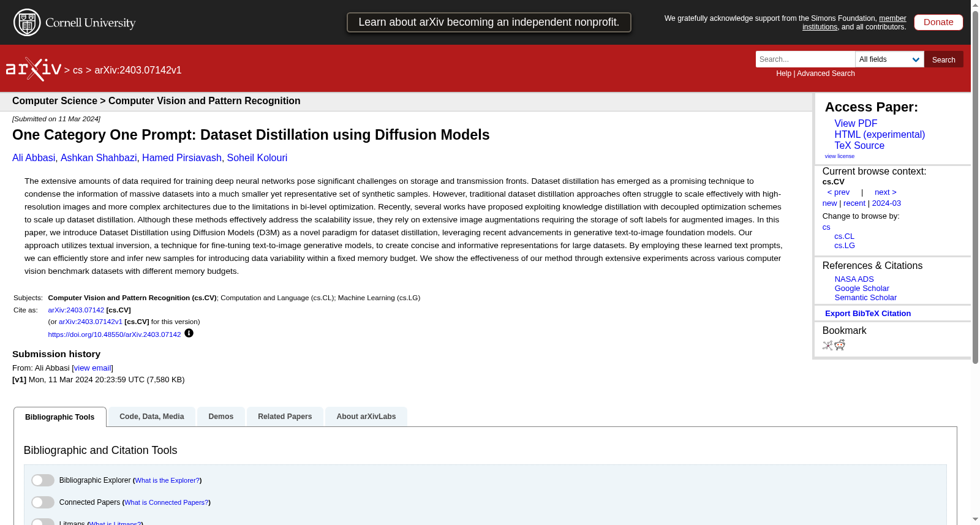
Task: Switch to the Code, Data, Media tab
Action: click(x=152, y=417)
